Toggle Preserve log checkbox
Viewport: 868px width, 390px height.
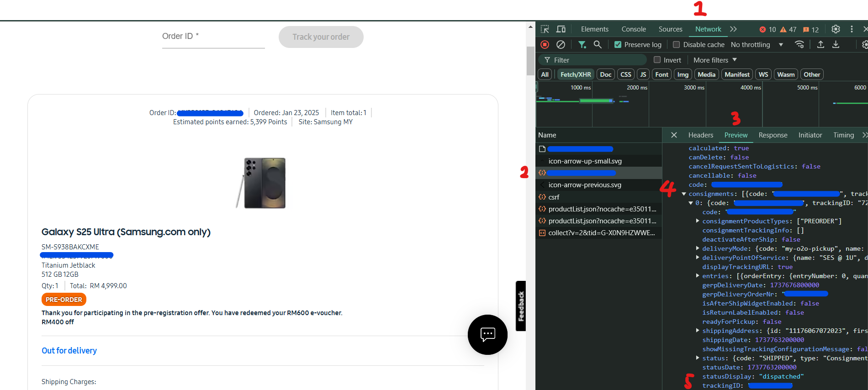point(618,45)
